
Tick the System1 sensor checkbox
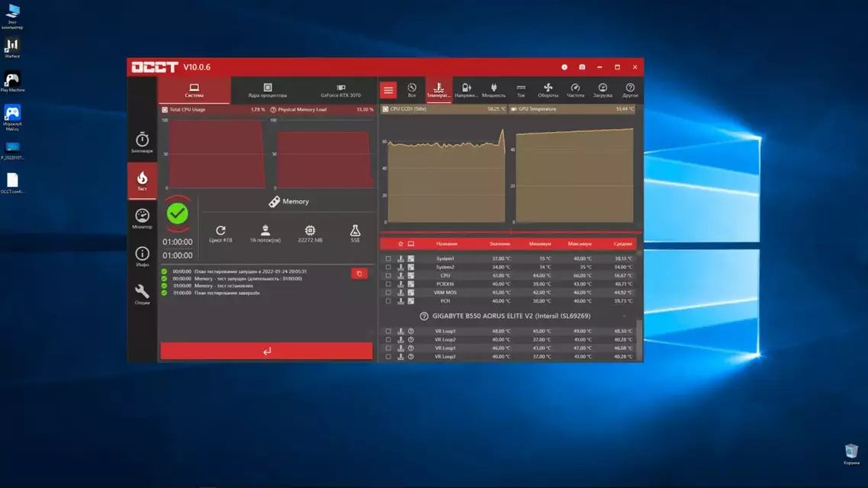pyautogui.click(x=388, y=258)
